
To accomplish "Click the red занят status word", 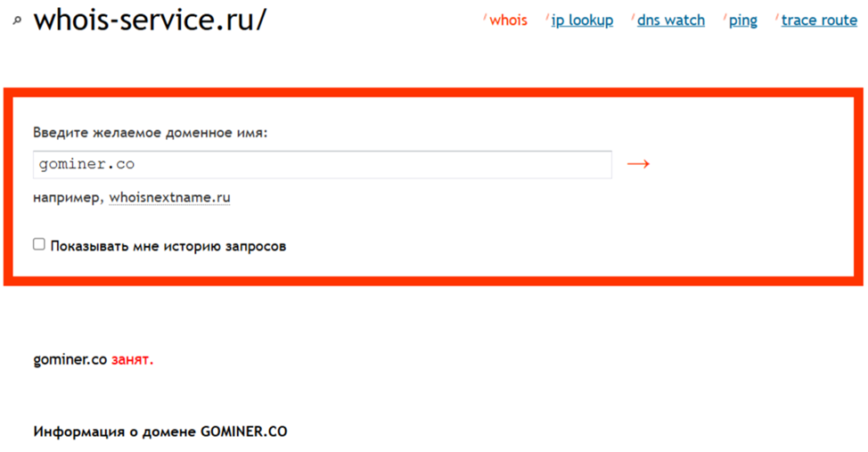I will tap(132, 359).
